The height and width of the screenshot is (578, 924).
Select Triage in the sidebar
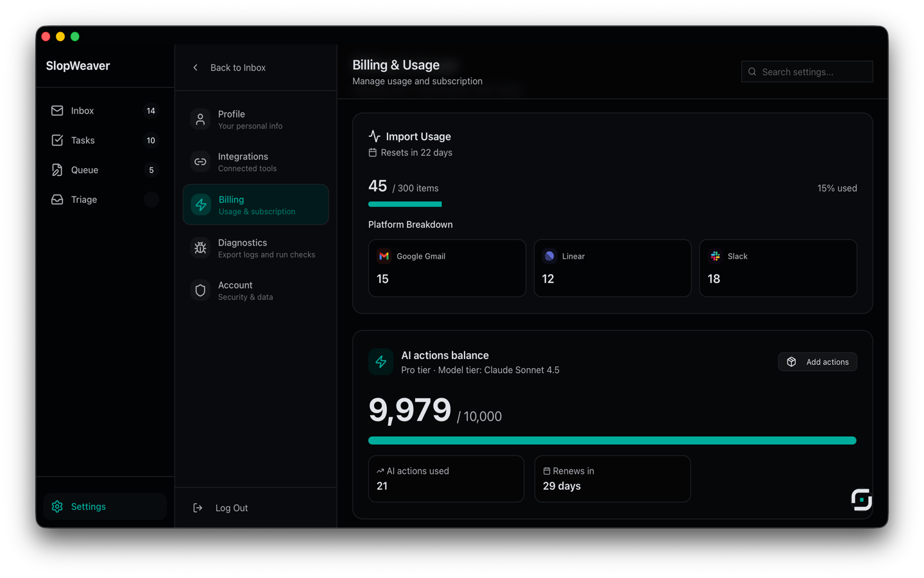tap(105, 199)
